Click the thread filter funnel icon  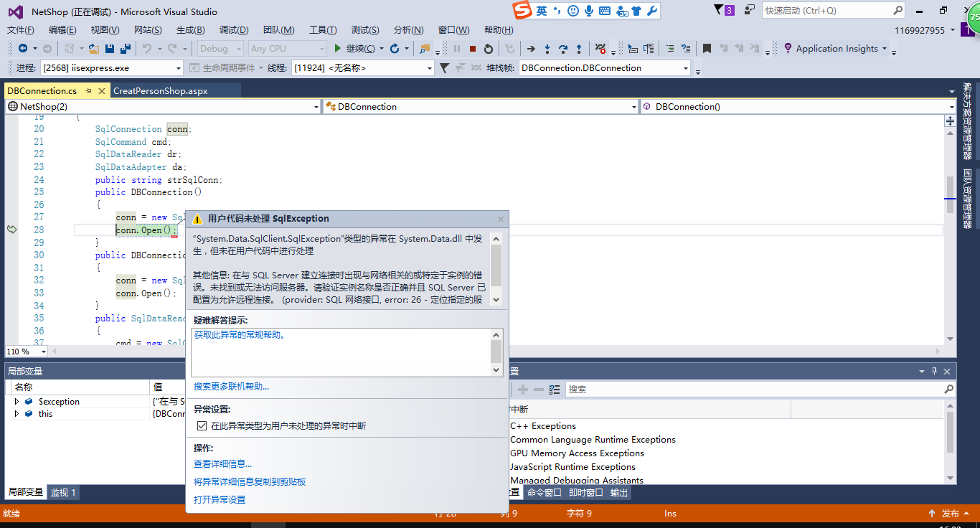444,68
